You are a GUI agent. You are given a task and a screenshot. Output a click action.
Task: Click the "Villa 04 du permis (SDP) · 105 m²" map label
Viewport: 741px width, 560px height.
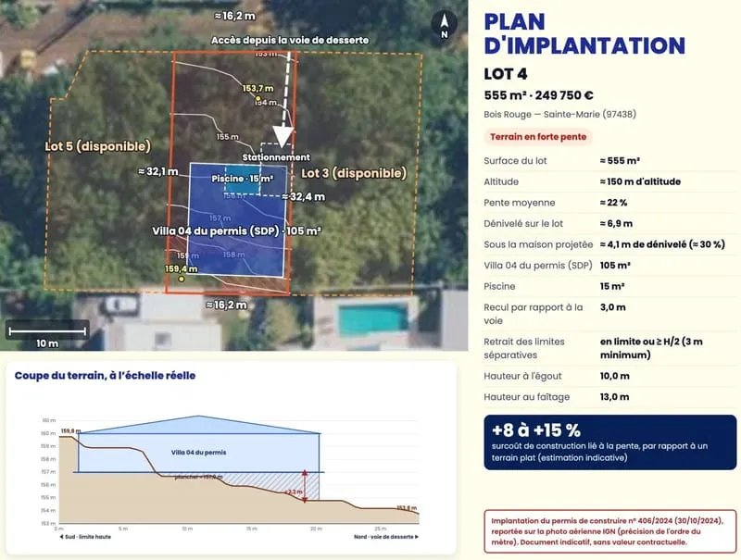tap(236, 230)
